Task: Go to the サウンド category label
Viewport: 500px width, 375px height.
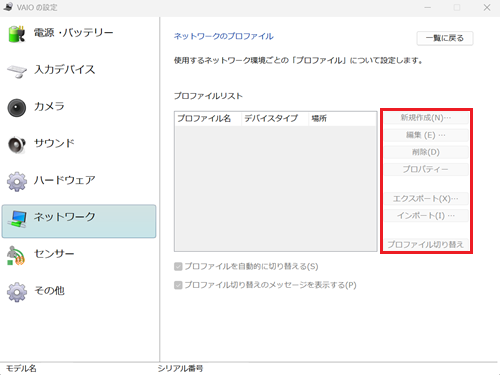Action: pyautogui.click(x=54, y=143)
